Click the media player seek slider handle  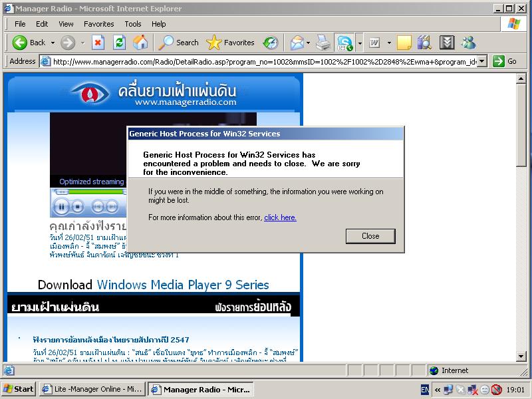124,192
